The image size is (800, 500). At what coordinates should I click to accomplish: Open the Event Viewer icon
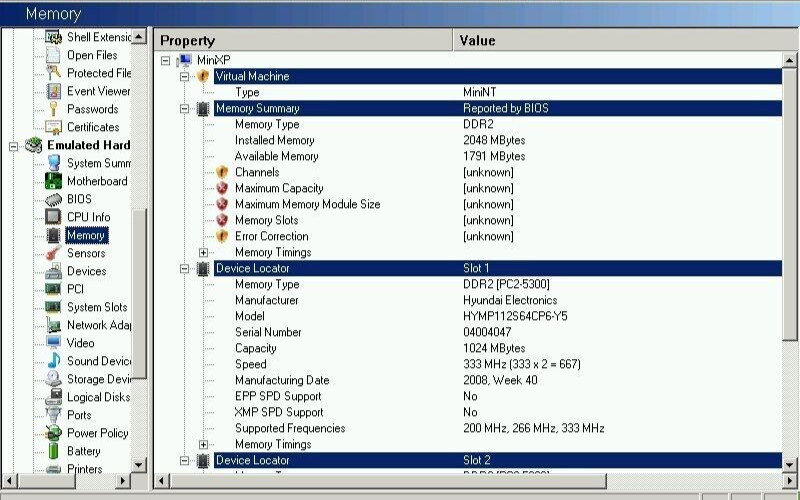[53, 91]
